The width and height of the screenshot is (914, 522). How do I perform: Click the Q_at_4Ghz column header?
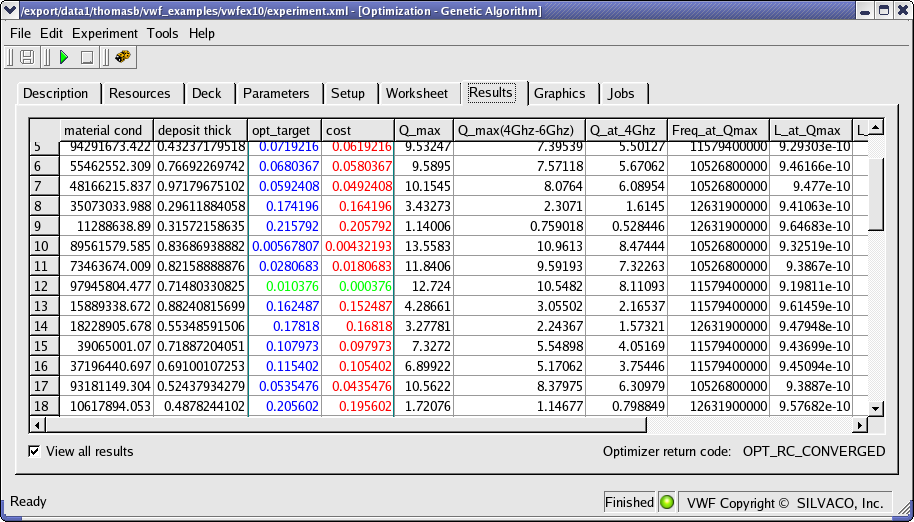pyautogui.click(x=627, y=130)
